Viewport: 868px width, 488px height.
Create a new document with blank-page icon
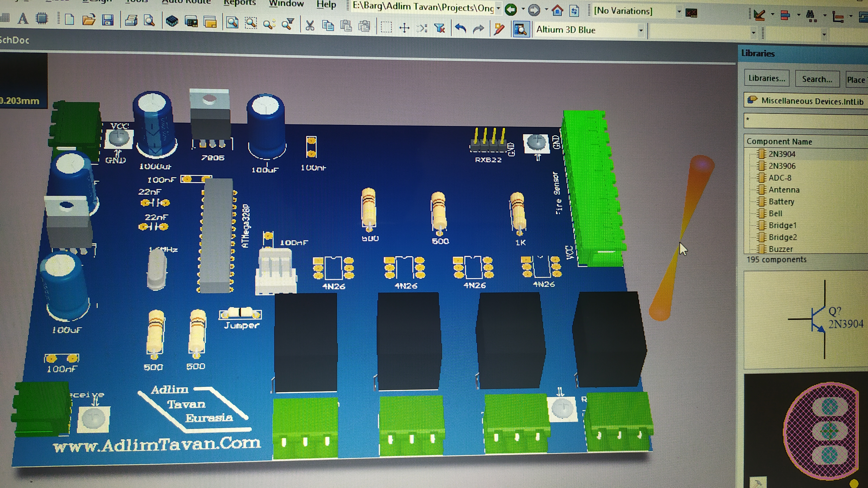coord(69,19)
